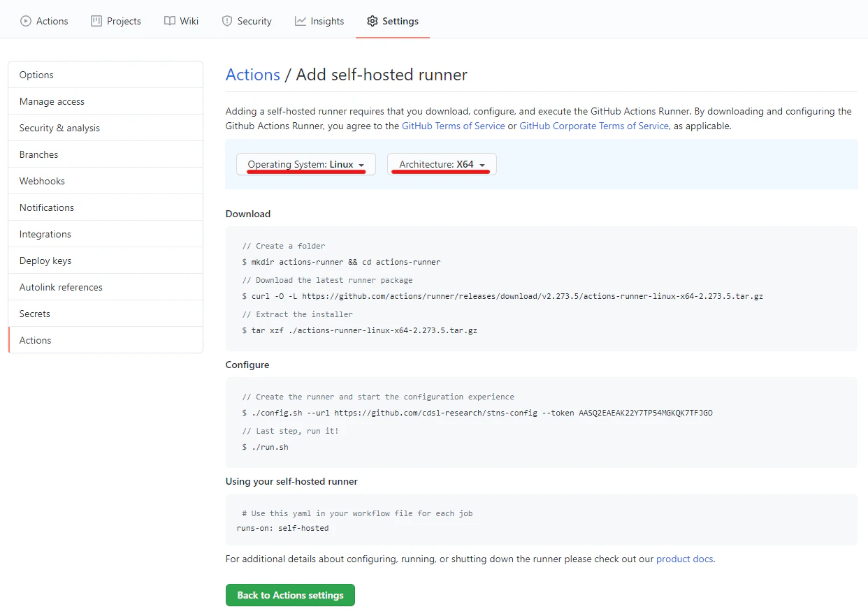The image size is (868, 609).
Task: Open Autolink references settings
Action: coord(106,287)
